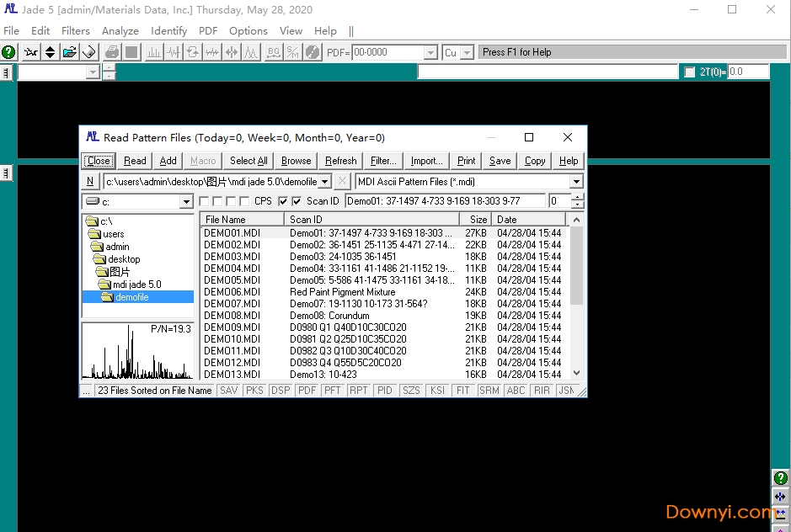Image resolution: width=791 pixels, height=532 pixels.
Task: Click the eraser icon in main toolbar
Action: (88, 52)
